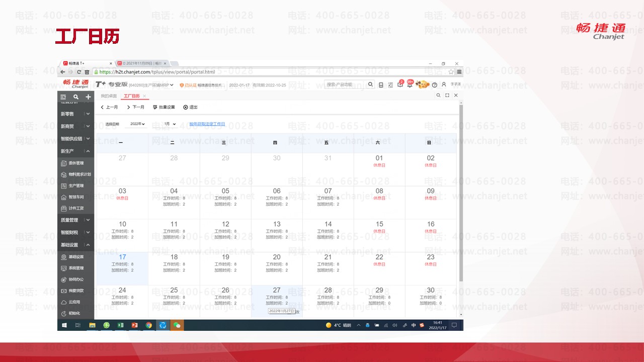Viewport: 644px width, 362px height.
Task: Reload the page in the browser
Action: (79, 72)
